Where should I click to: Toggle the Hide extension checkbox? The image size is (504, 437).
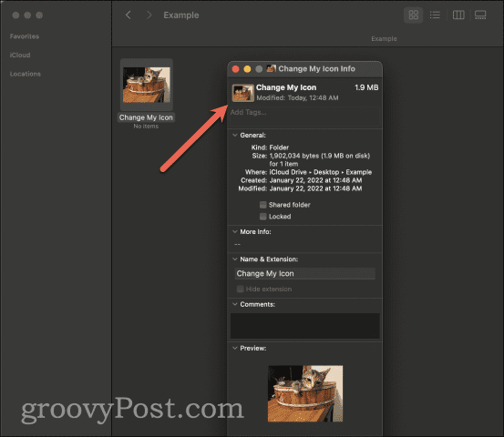point(240,289)
